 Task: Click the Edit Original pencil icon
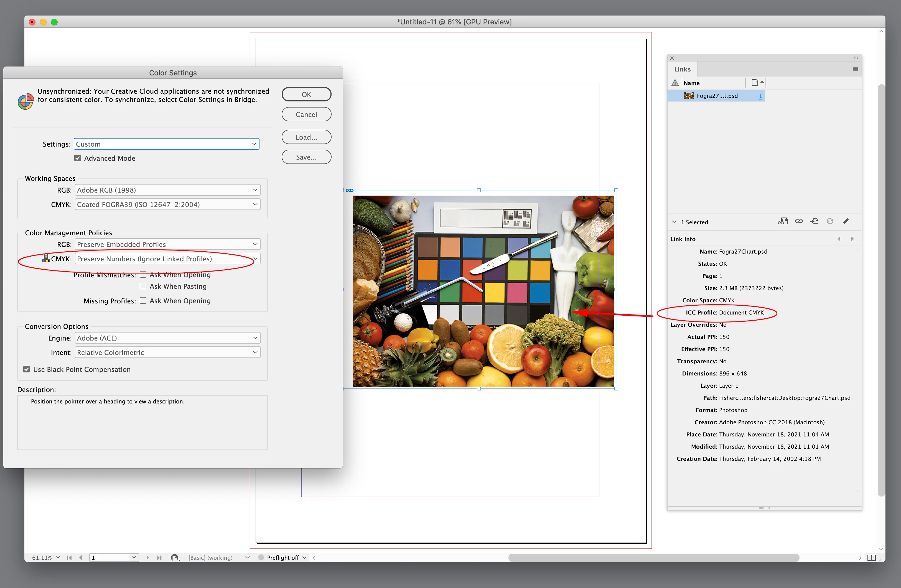click(845, 221)
